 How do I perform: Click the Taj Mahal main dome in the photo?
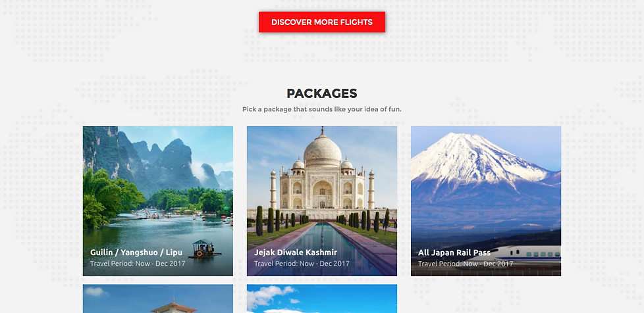point(323,152)
